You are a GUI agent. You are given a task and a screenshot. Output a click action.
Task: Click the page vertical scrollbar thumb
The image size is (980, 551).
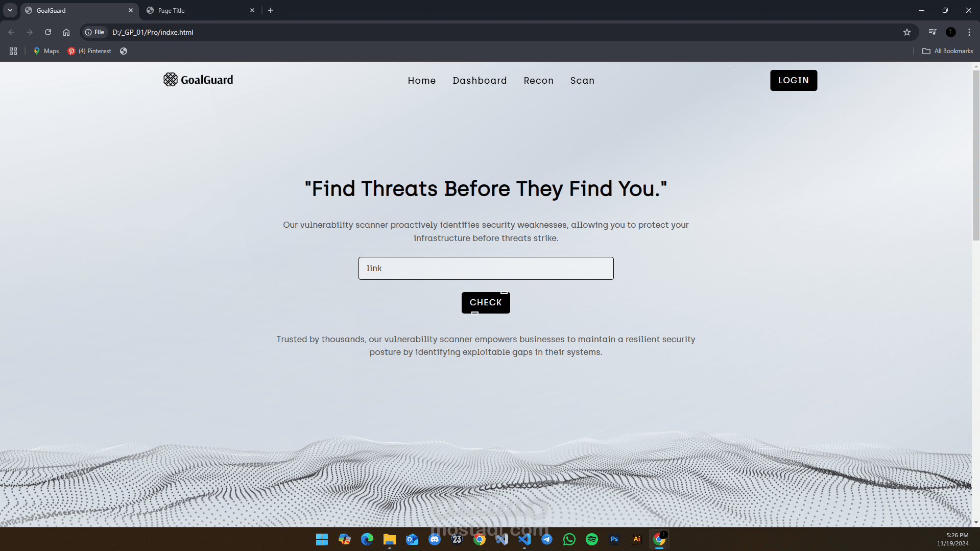coord(976,156)
